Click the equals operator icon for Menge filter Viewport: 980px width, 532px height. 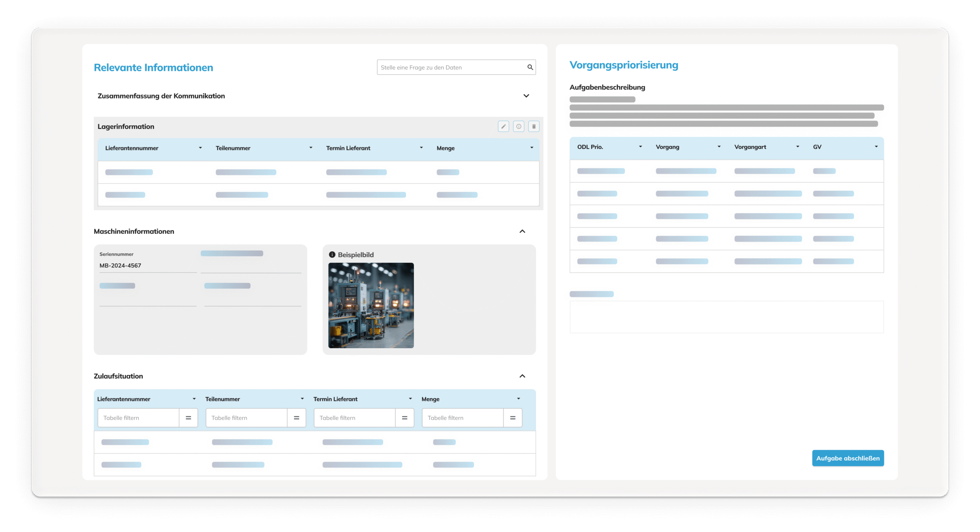tap(513, 418)
